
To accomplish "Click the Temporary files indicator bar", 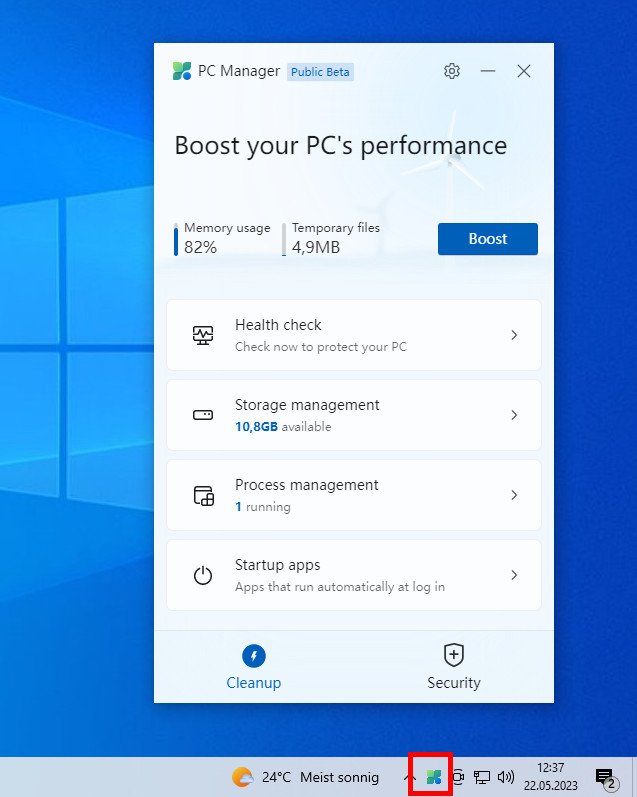I will 284,239.
